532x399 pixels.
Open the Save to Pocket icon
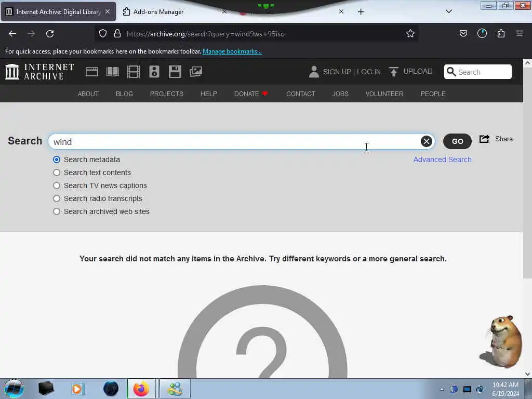click(x=463, y=33)
